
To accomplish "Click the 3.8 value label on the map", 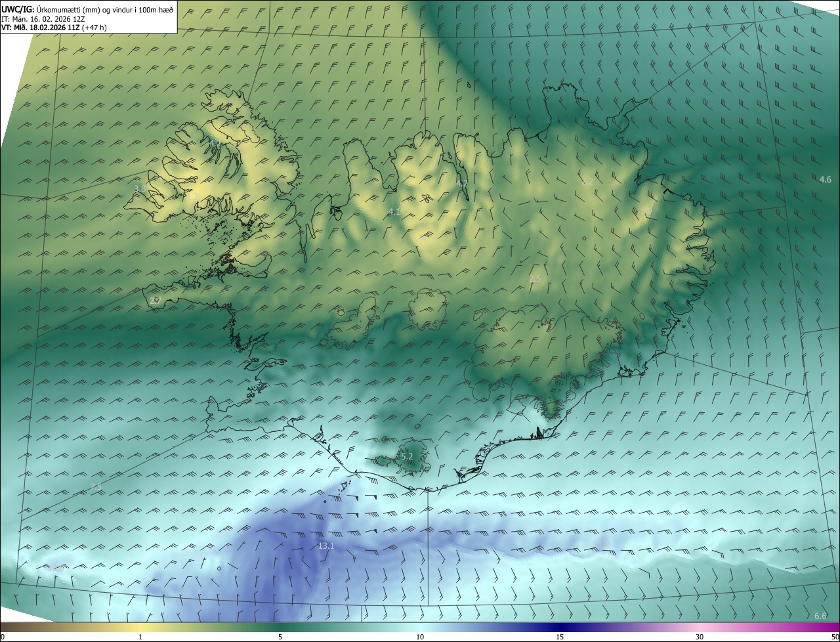I will [x=140, y=188].
